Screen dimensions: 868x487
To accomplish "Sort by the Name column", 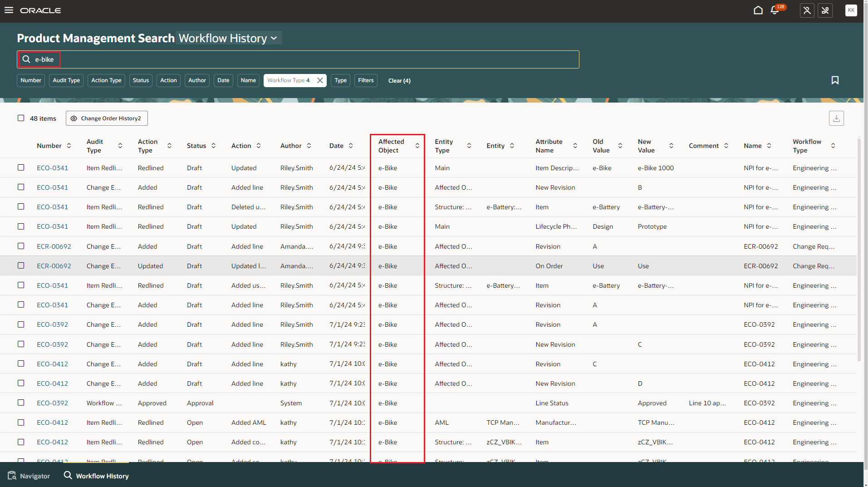I will pyautogui.click(x=769, y=146).
